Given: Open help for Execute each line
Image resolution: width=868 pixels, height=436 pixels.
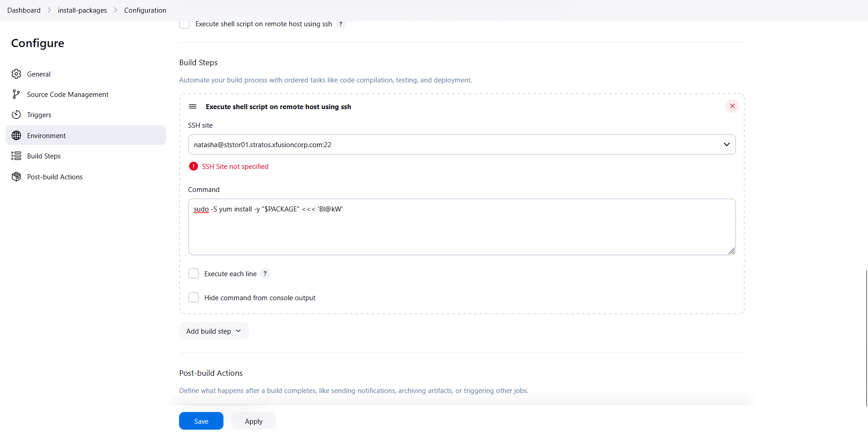Looking at the screenshot, I should pyautogui.click(x=265, y=273).
